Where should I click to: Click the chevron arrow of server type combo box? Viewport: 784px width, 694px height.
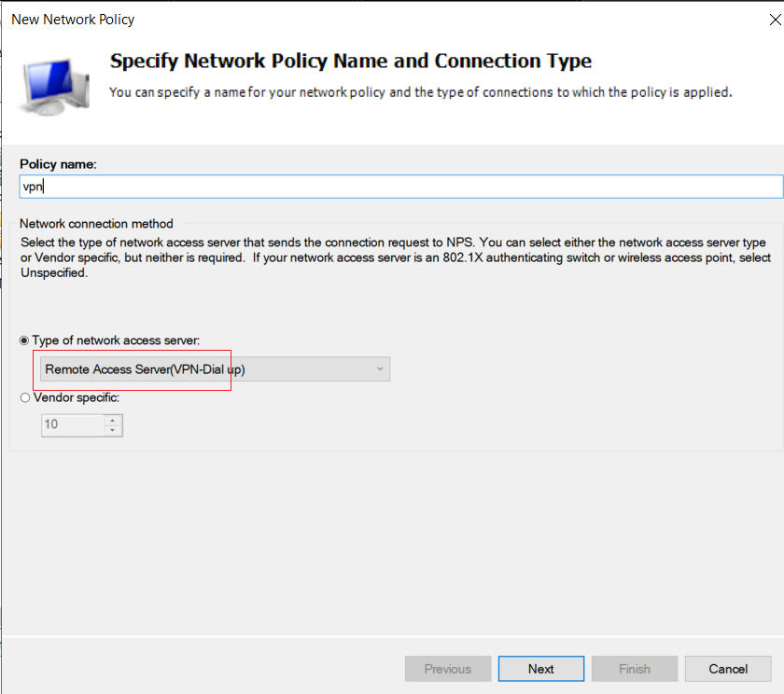point(380,368)
